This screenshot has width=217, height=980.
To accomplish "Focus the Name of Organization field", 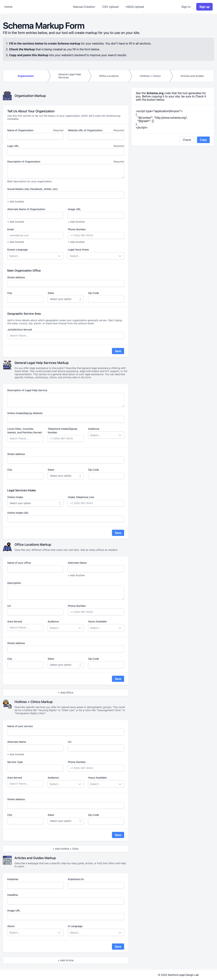I will click(x=35, y=137).
